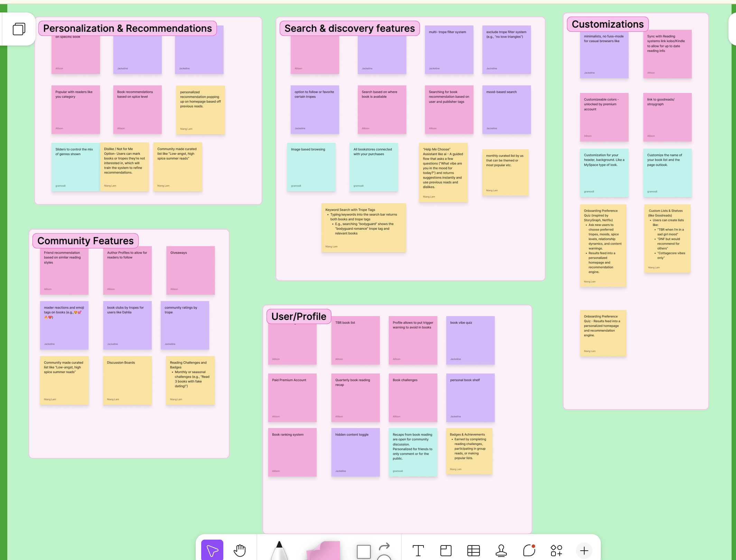736x560 pixels.
Task: Select the square shape tool
Action: point(364,551)
